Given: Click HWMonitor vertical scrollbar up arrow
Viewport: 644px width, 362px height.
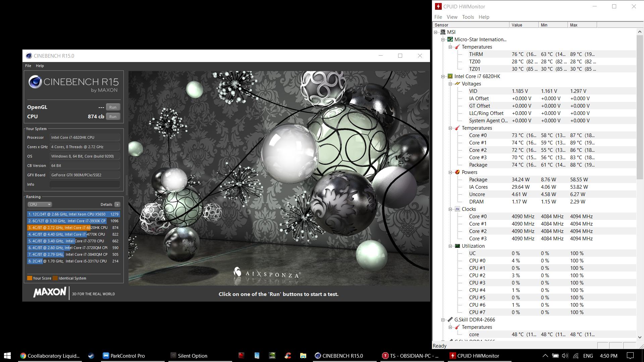Looking at the screenshot, I should 640,32.
